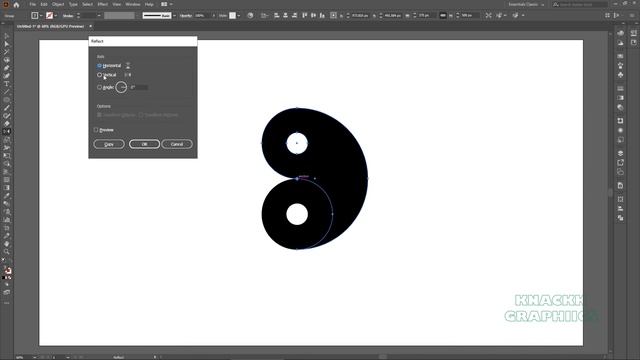The image size is (640, 360).
Task: Click the Angle degrees input field
Action: tap(139, 87)
